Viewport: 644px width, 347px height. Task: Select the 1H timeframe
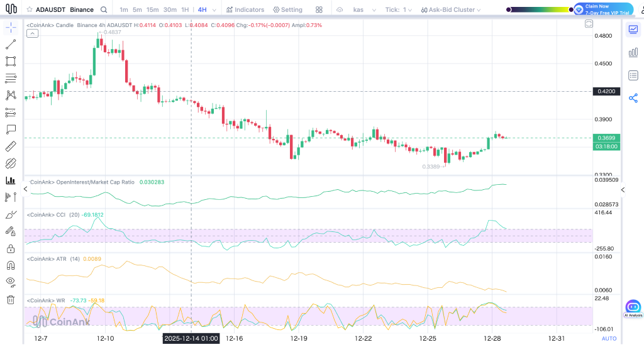(x=184, y=10)
